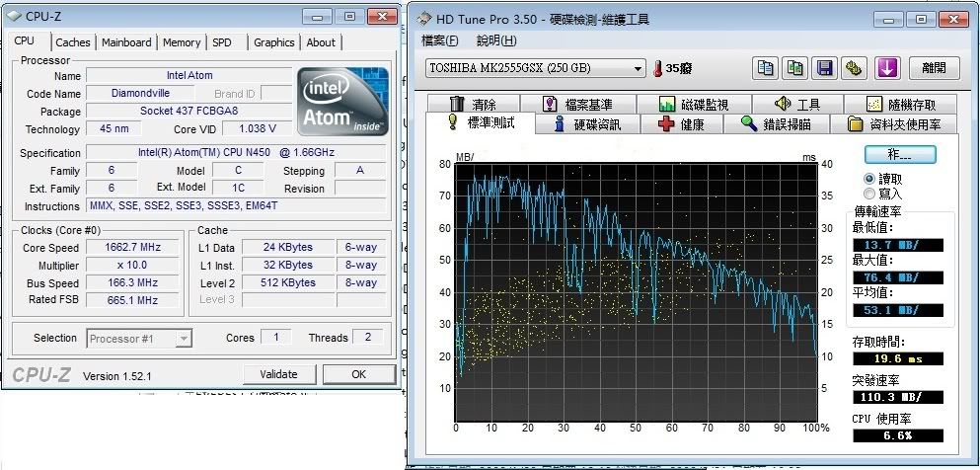The width and height of the screenshot is (980, 470).
Task: Select the 讀取 read radio button
Action: point(869,179)
